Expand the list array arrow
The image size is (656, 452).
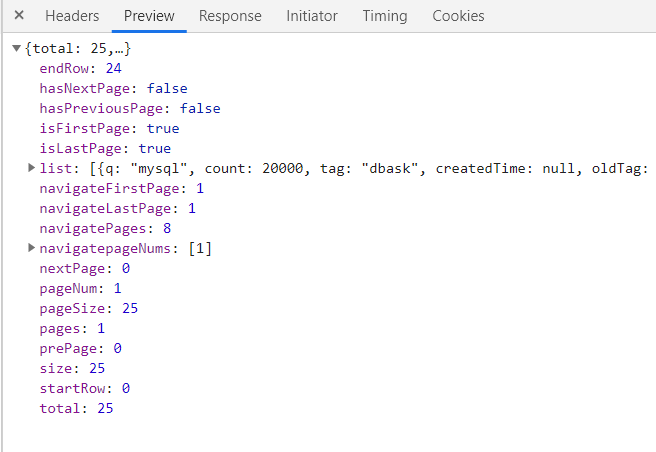(x=31, y=168)
